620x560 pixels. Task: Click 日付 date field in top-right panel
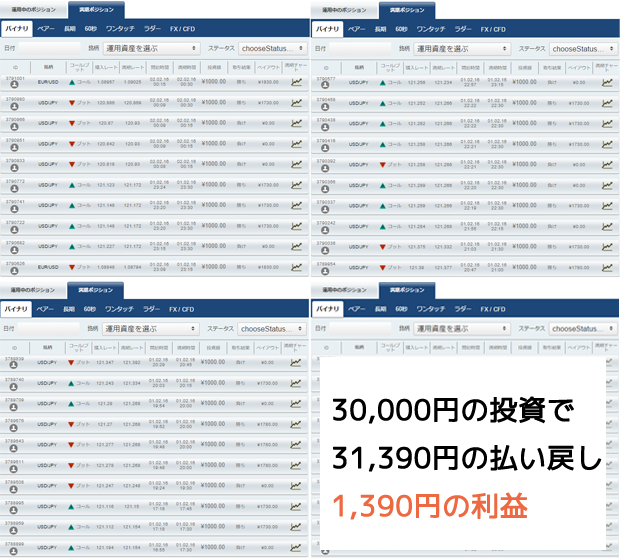point(360,49)
